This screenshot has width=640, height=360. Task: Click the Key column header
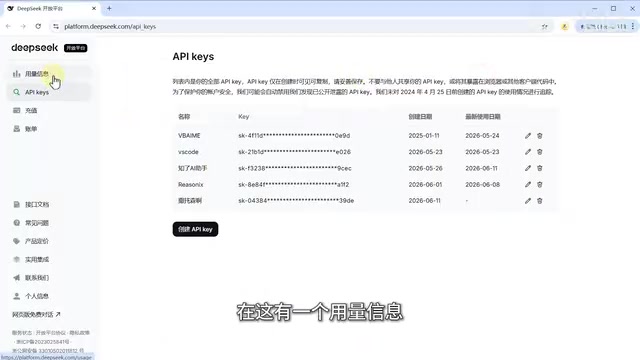click(244, 117)
